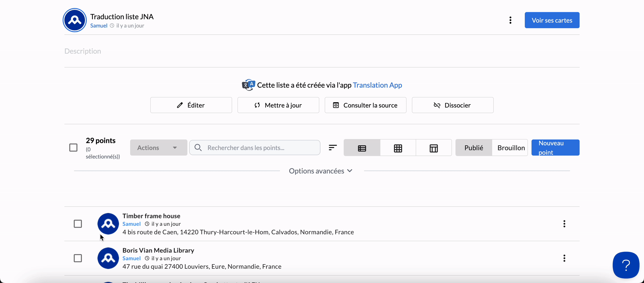The height and width of the screenshot is (283, 644).
Task: Select the Publié tab
Action: click(474, 148)
